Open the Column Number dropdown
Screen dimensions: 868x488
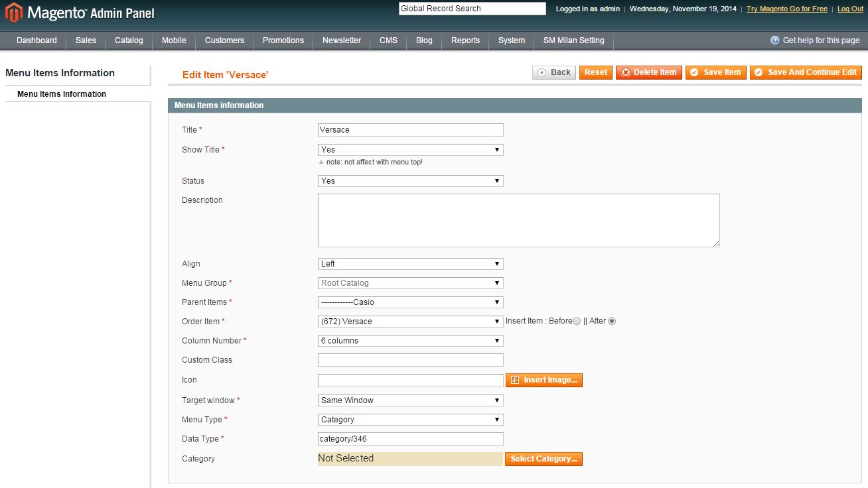coord(411,341)
